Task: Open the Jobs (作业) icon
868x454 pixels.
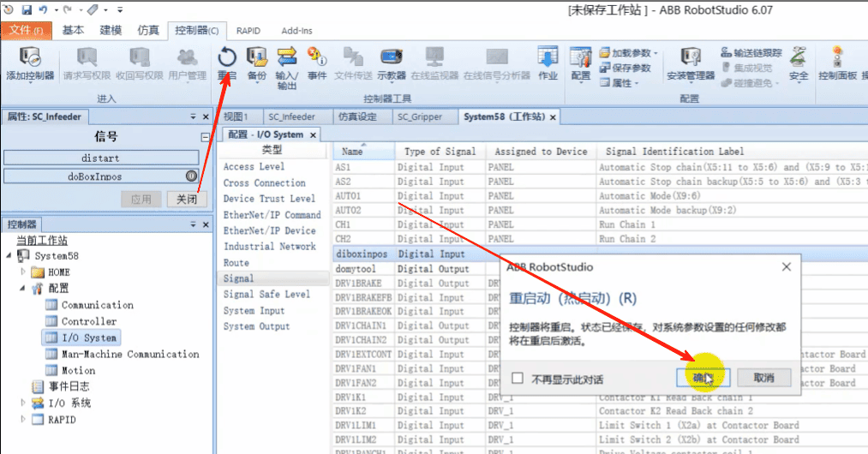Action: click(548, 63)
